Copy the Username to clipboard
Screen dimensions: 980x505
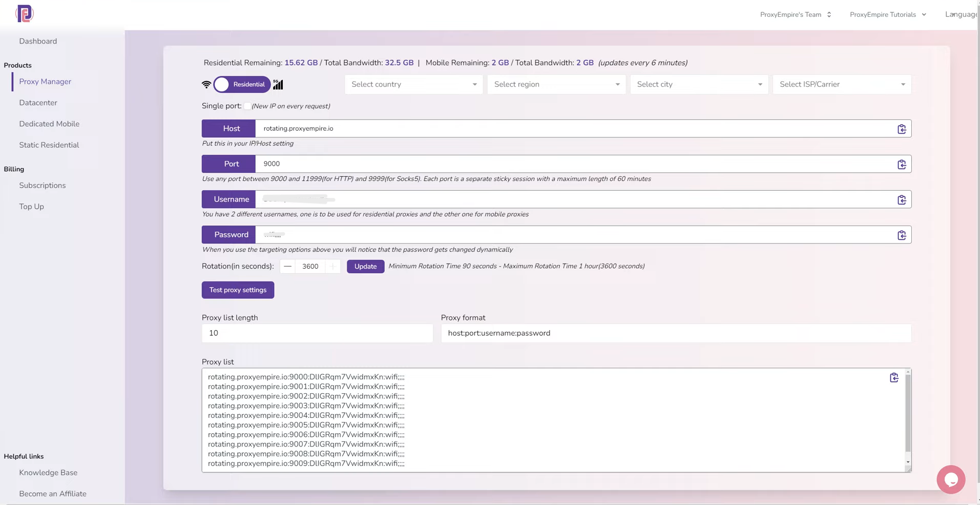point(902,199)
